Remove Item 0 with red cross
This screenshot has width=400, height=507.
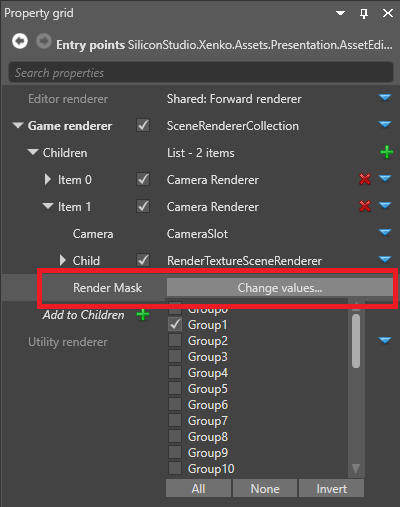365,179
